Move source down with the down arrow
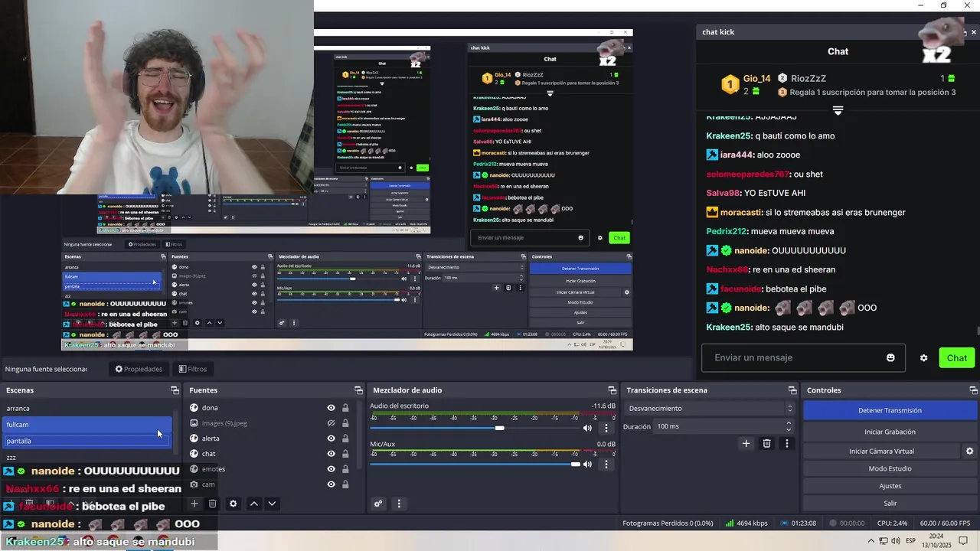Viewport: 980px width, 551px height. coord(272,504)
